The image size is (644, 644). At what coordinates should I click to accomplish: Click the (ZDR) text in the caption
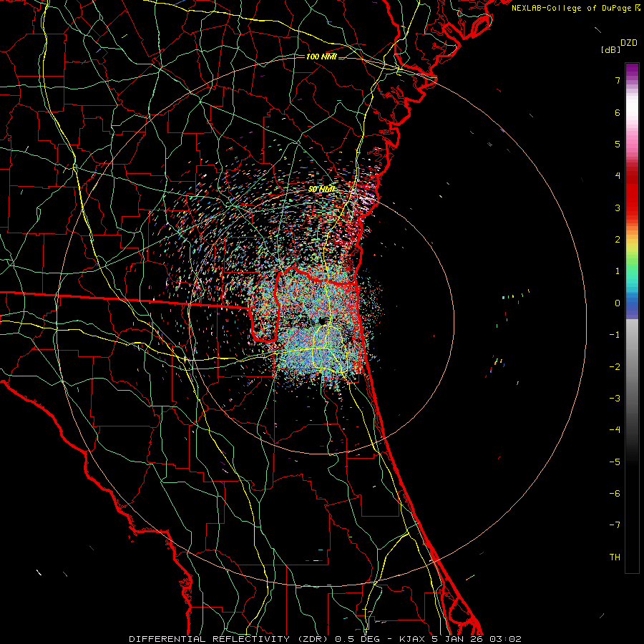pos(313,639)
